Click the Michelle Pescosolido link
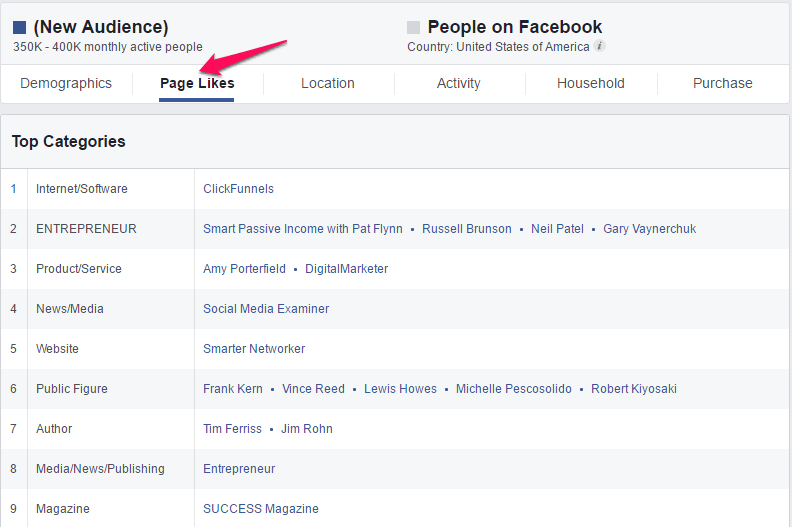The image size is (792, 527). click(x=514, y=389)
